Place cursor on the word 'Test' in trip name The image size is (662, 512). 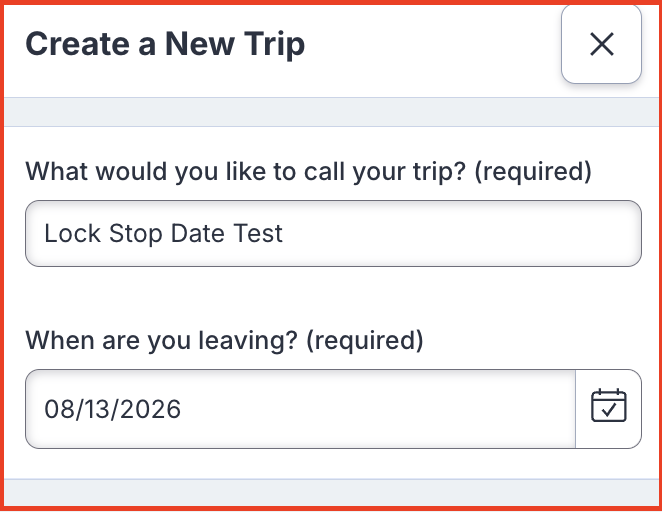click(x=258, y=233)
